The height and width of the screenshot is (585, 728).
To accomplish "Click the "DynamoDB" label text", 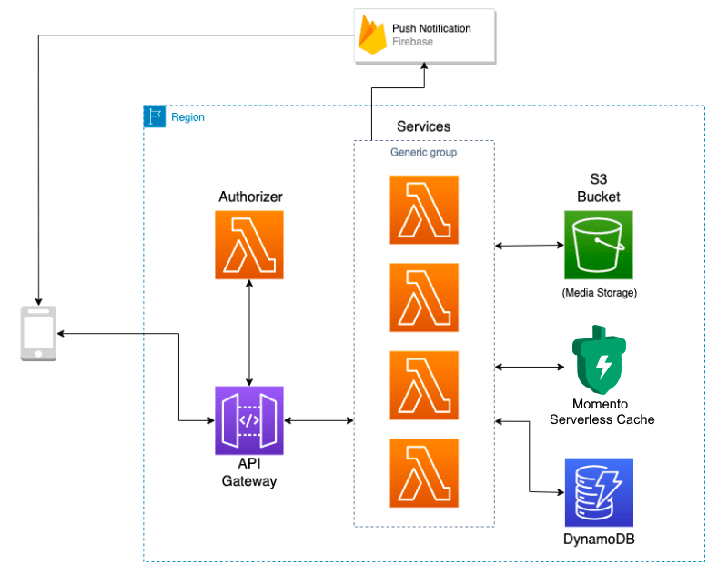I will pyautogui.click(x=599, y=539).
